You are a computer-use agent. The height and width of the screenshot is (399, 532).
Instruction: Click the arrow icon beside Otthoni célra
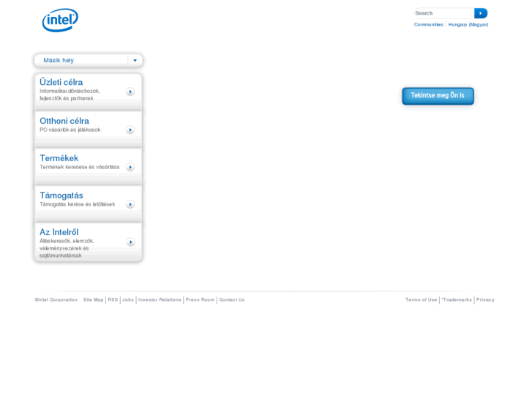[130, 130]
